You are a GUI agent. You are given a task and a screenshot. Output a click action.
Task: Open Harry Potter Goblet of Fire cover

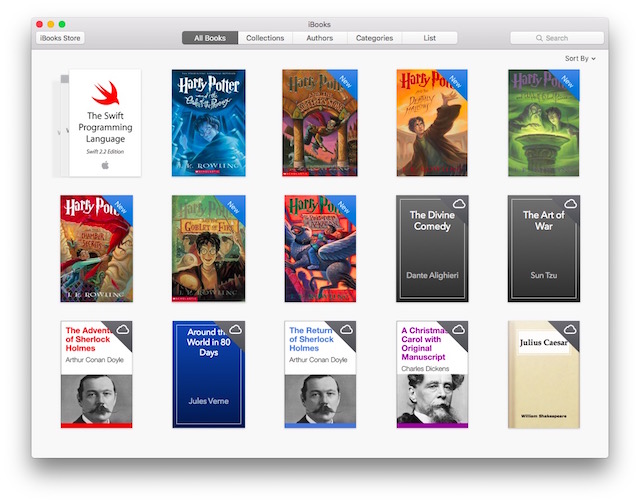[x=209, y=249]
